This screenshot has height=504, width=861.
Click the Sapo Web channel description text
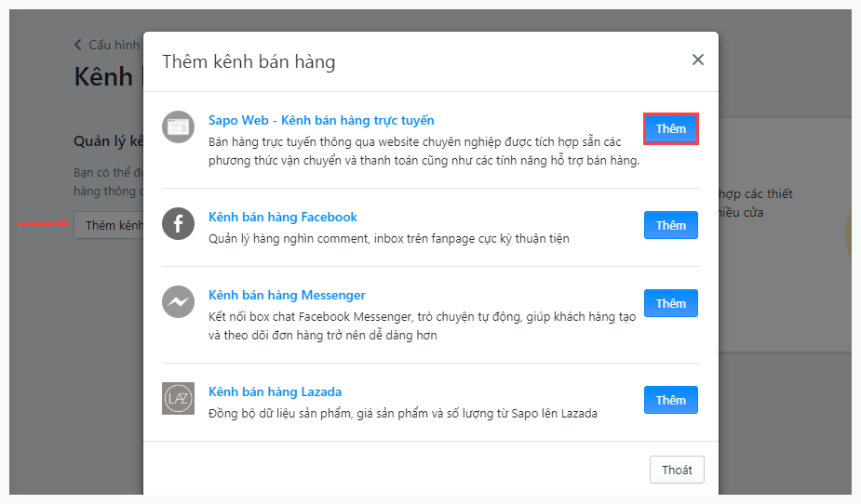coord(424,152)
